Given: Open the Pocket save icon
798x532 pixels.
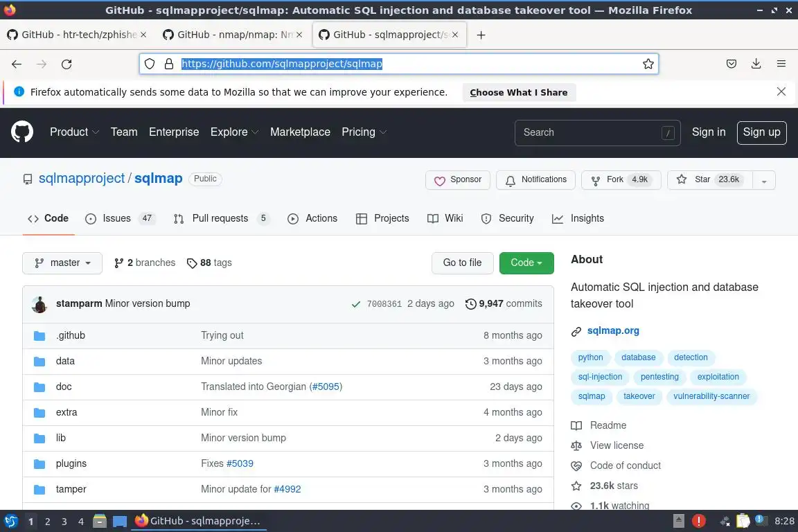Looking at the screenshot, I should click(x=731, y=64).
